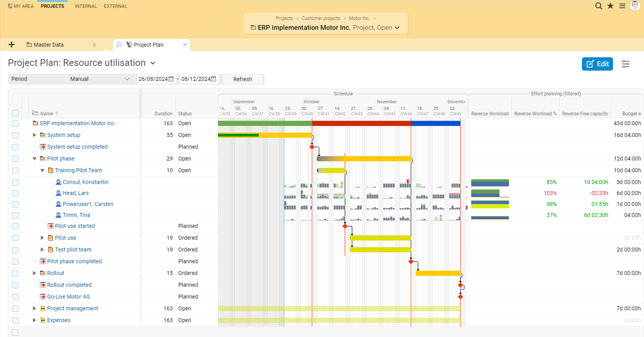
Task: Open the search magnifier icon
Action: (598, 6)
